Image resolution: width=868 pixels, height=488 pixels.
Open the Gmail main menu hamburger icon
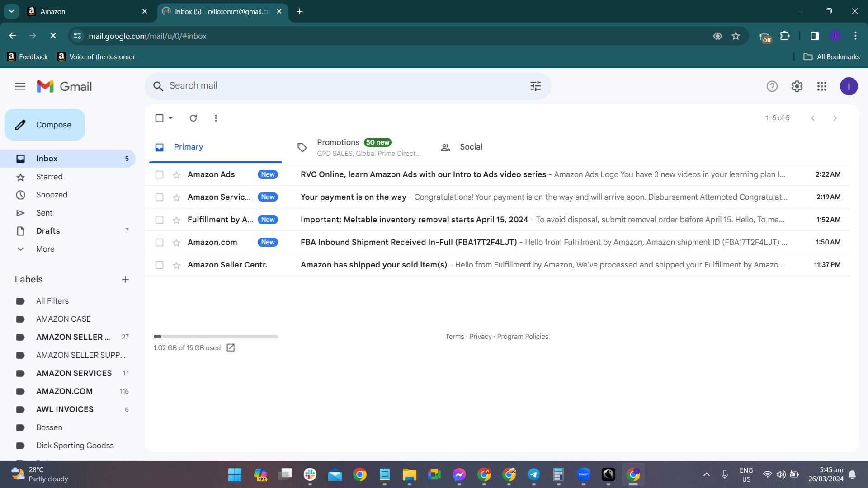(x=20, y=86)
